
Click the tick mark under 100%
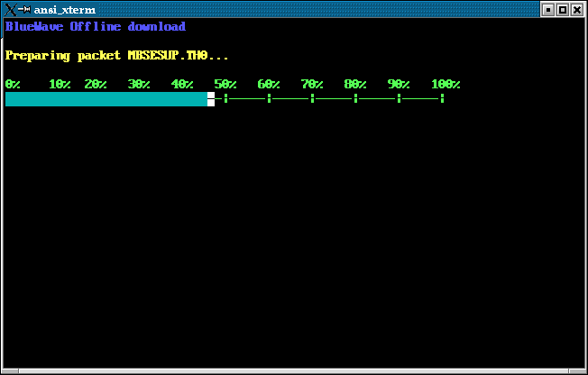[x=443, y=98]
